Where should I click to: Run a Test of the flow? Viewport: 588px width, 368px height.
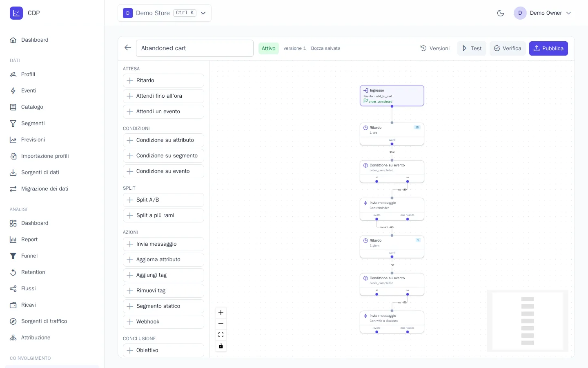click(472, 48)
